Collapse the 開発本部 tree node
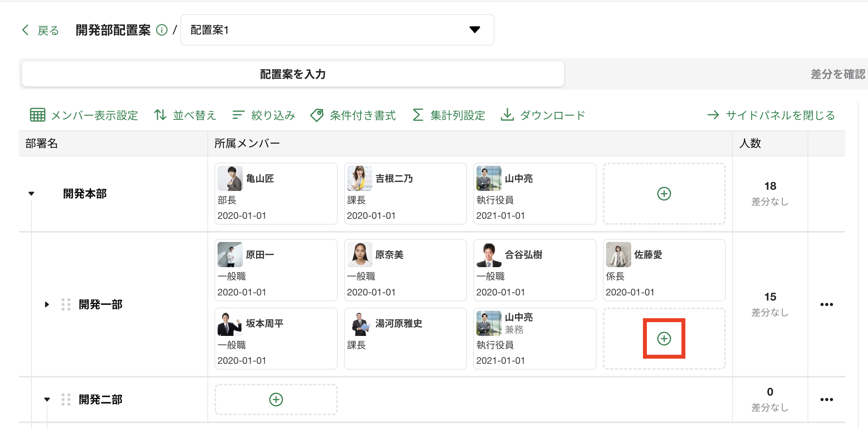This screenshot has width=868, height=429. [x=31, y=194]
